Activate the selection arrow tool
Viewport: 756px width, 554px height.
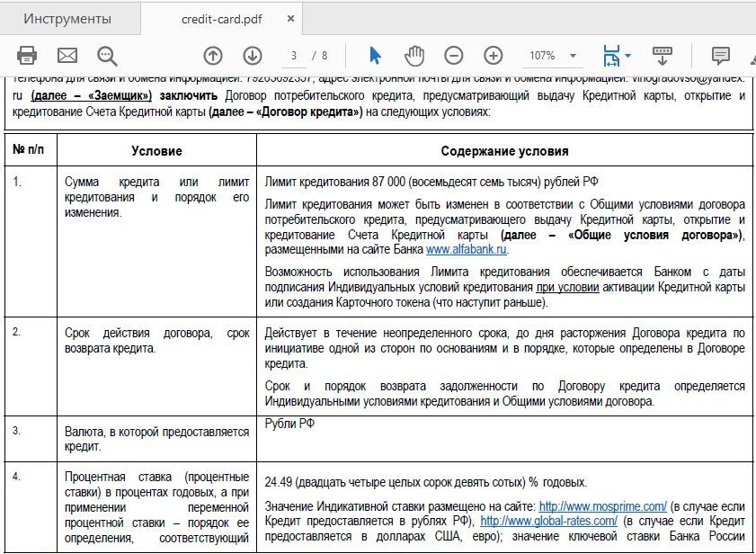tap(377, 55)
